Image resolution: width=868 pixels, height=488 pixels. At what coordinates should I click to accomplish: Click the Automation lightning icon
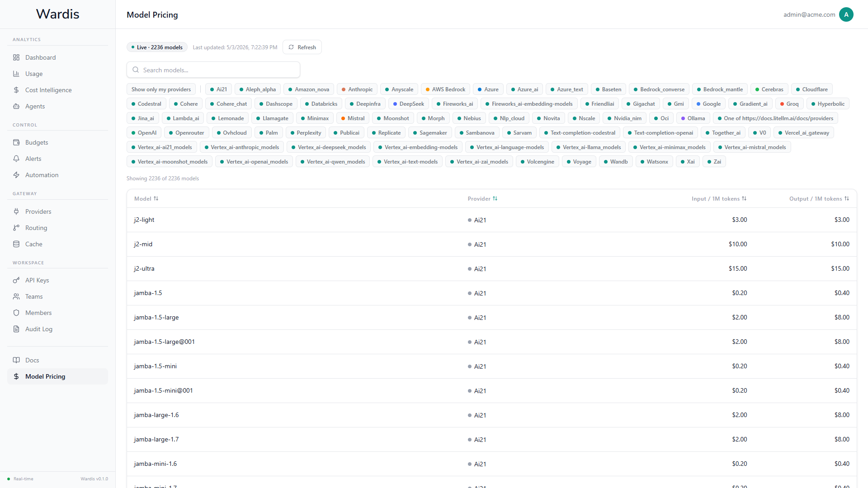(x=16, y=175)
